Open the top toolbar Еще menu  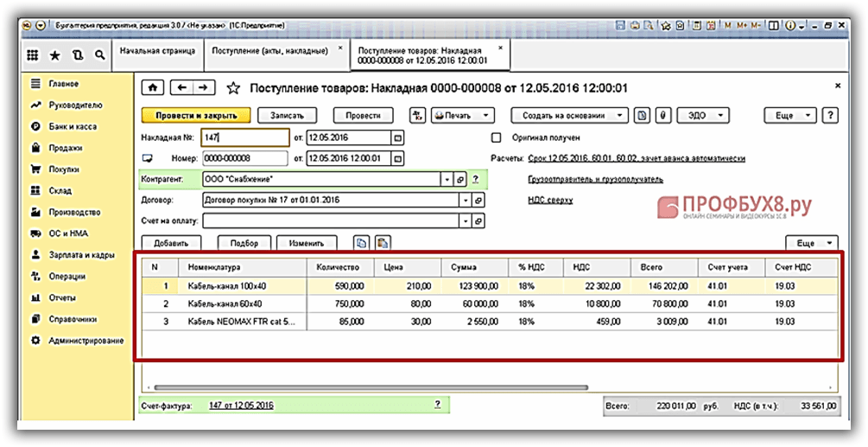point(790,116)
